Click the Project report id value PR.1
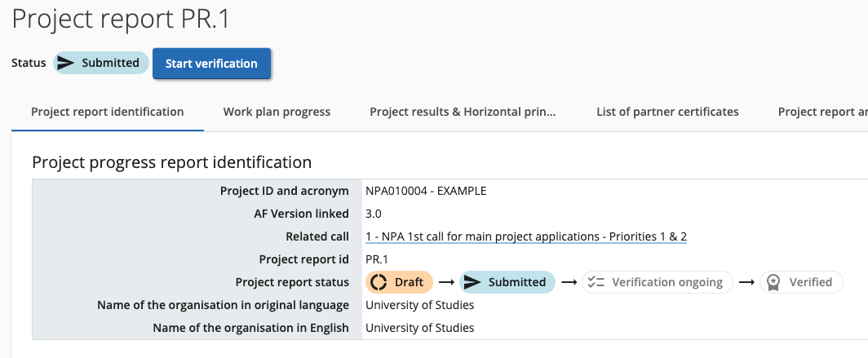868x358 pixels. 376,259
